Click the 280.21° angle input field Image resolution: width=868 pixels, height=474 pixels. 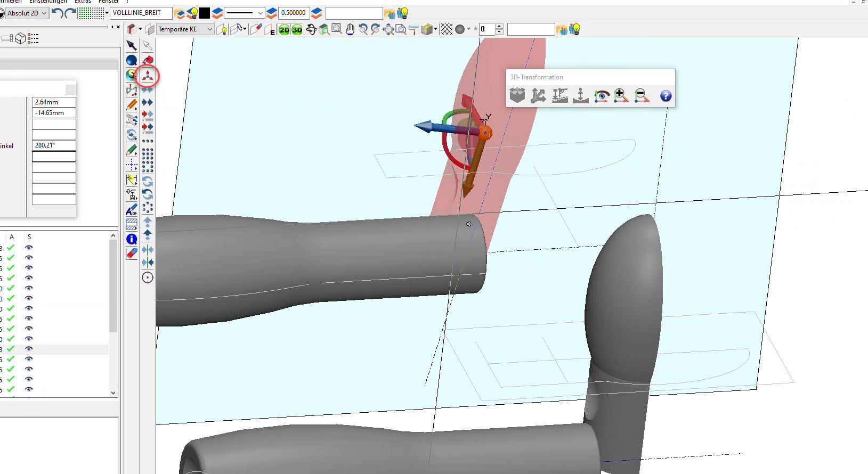[54, 145]
